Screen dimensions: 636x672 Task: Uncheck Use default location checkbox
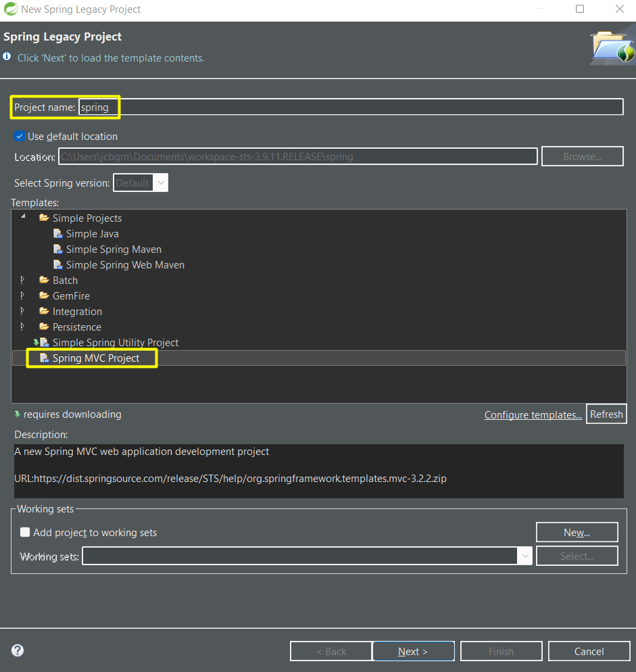click(x=20, y=137)
